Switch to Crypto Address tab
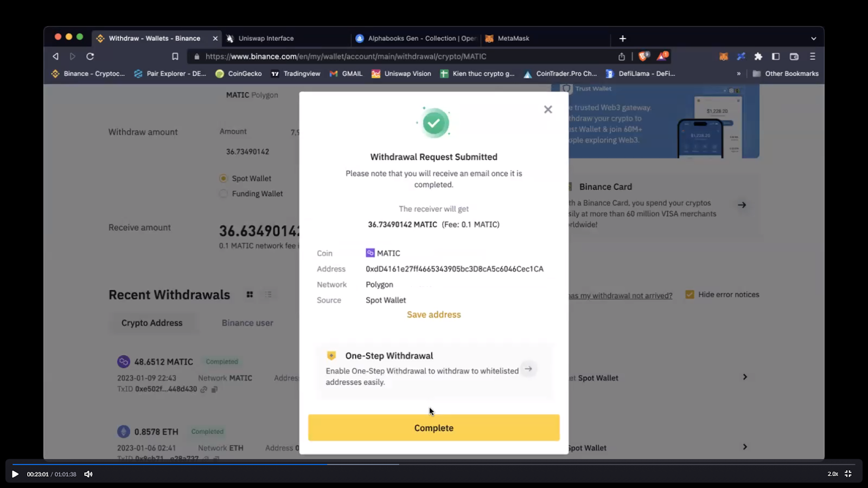The image size is (868, 488). pos(152,323)
